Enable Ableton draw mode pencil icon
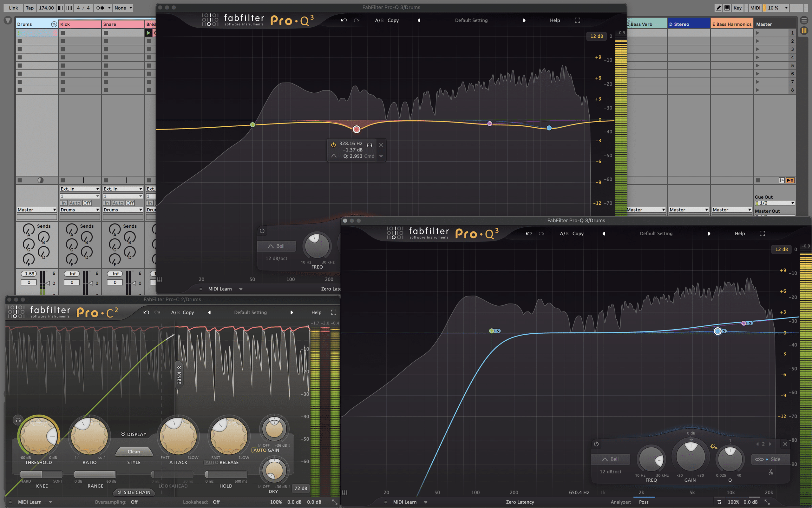The image size is (812, 508). pos(718,8)
